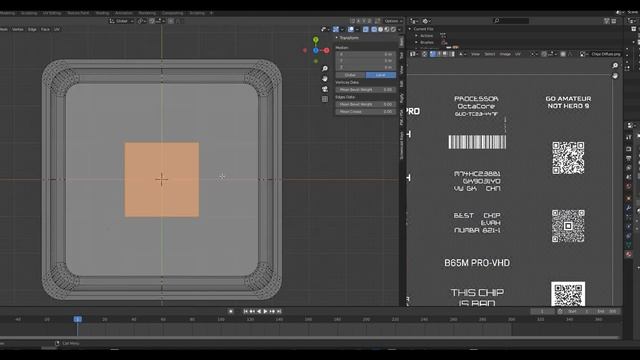Screen dimensions: 640x360
Task: Pan hand icon in the UV image editor
Action: click(x=615, y=76)
